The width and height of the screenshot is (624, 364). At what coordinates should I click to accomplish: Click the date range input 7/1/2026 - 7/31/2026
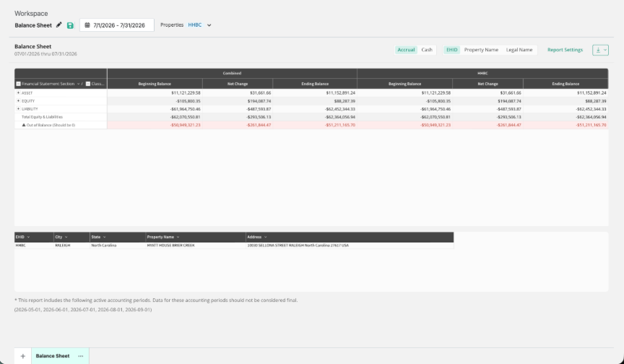pos(116,25)
